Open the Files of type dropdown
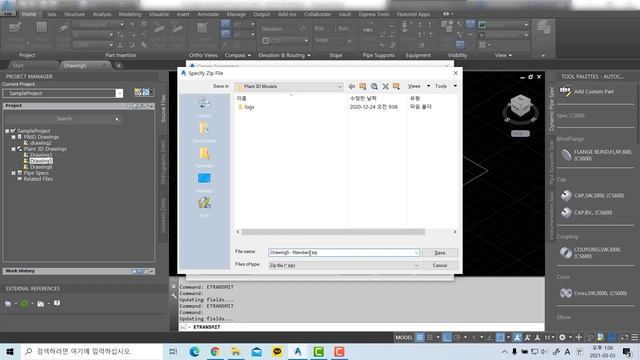 pyautogui.click(x=344, y=265)
